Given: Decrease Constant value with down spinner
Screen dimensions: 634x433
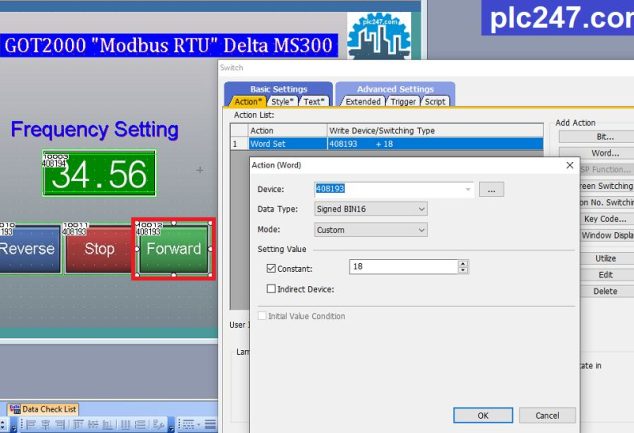Looking at the screenshot, I should tap(463, 270).
